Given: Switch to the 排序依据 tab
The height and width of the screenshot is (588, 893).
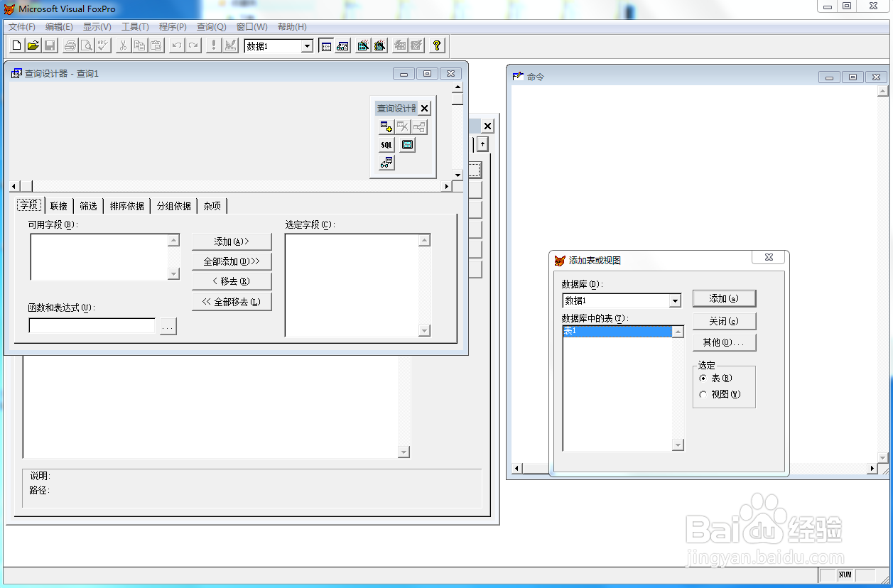Looking at the screenshot, I should click(x=127, y=206).
